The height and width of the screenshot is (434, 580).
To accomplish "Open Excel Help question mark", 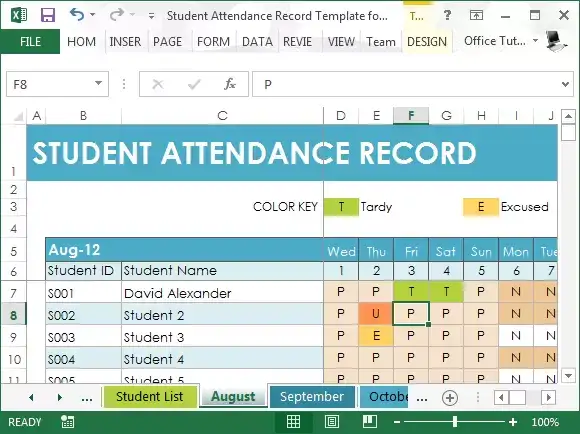I will pyautogui.click(x=447, y=16).
